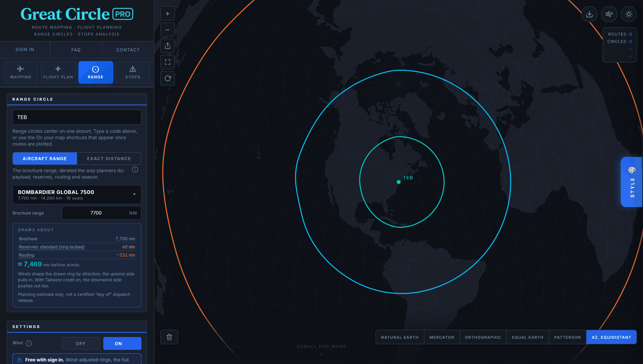The height and width of the screenshot is (364, 643).
Task: Open the FAQ page
Action: coord(76,50)
